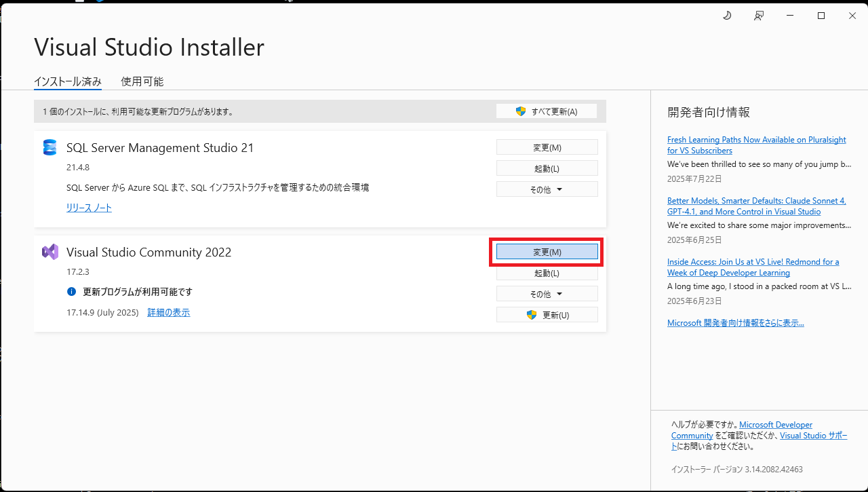Click the 17.14.9 (July 2025) text

click(x=102, y=313)
